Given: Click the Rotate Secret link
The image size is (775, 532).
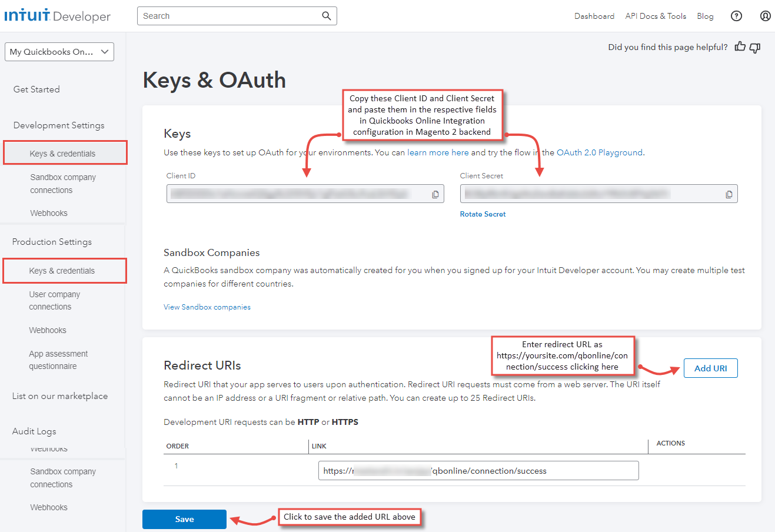Looking at the screenshot, I should [x=483, y=214].
